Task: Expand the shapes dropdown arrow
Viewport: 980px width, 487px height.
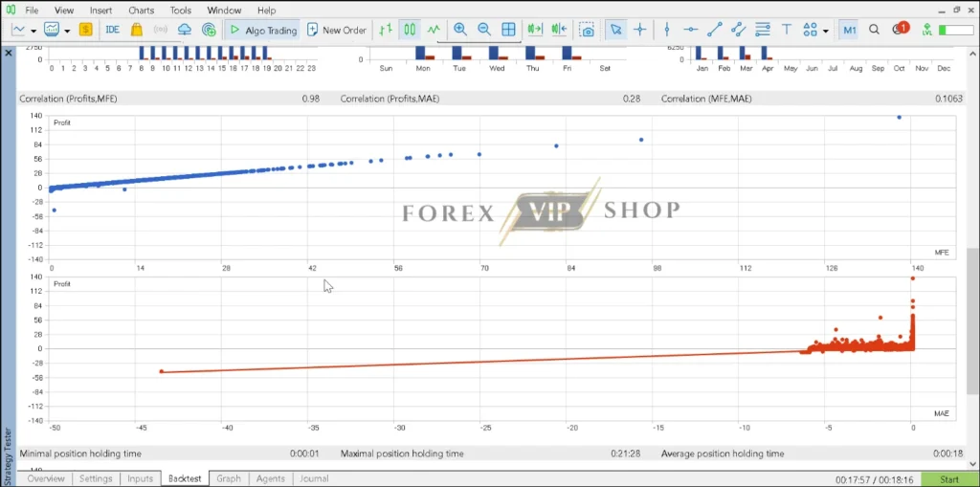Action: (x=826, y=30)
